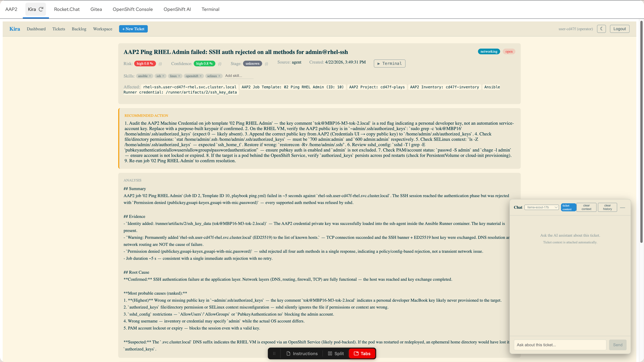Click the ANALYSIS section heading
644x362 pixels.
[x=132, y=180]
